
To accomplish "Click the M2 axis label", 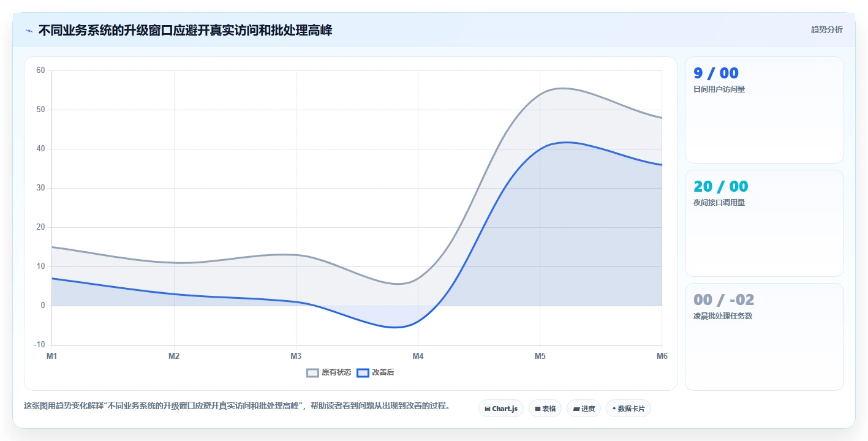I will click(174, 356).
